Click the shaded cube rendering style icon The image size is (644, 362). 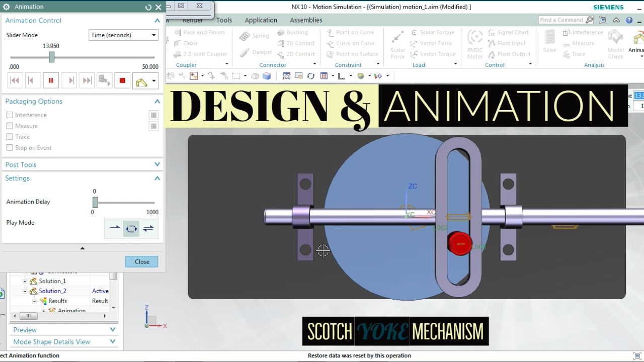pyautogui.click(x=267, y=76)
